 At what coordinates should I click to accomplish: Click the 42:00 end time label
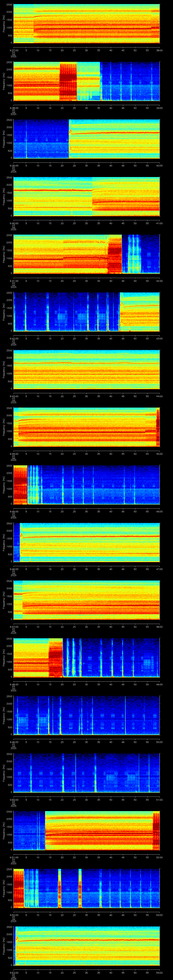click(x=159, y=281)
